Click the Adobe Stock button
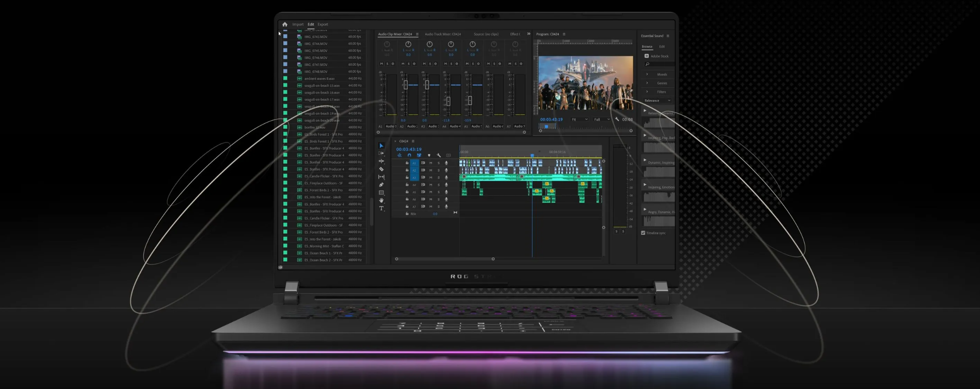Viewport: 980px width, 389px height. (656, 56)
